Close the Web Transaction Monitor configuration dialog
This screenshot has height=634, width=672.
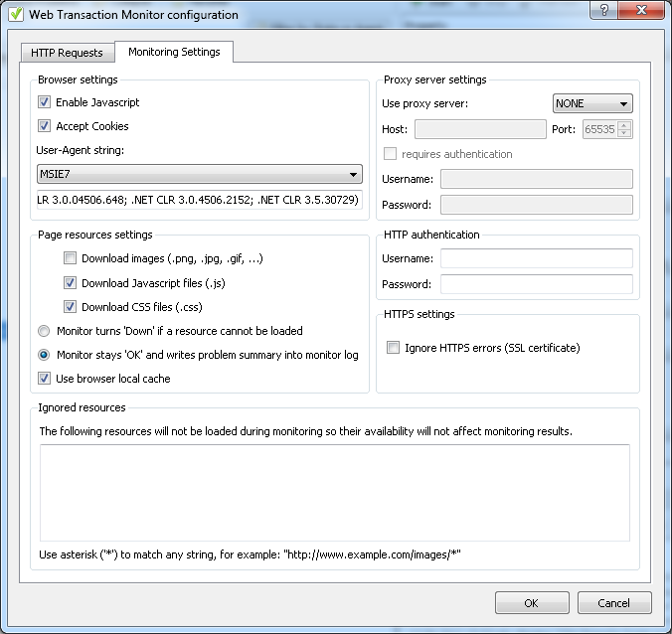point(641,10)
